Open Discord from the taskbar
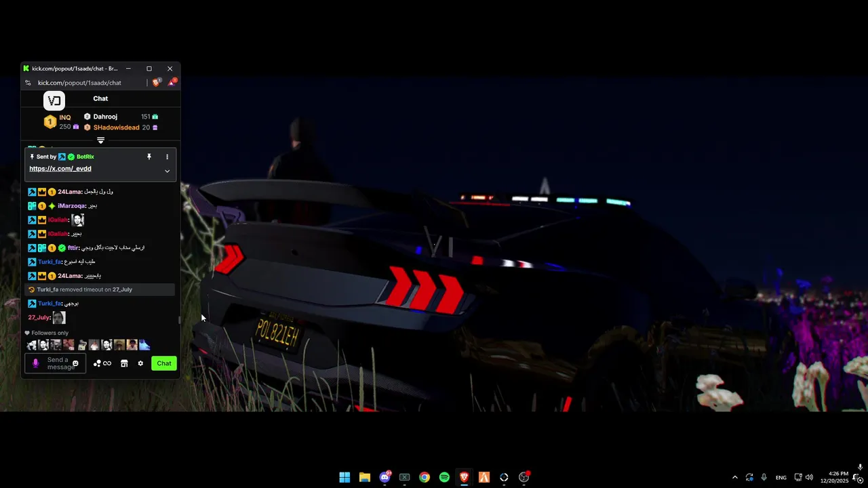This screenshot has width=868, height=488. 384,477
